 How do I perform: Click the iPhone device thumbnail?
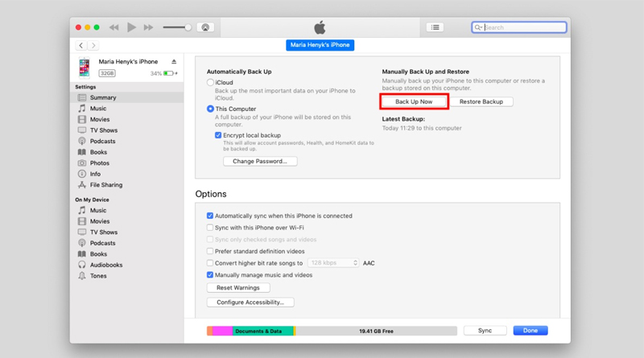[85, 68]
